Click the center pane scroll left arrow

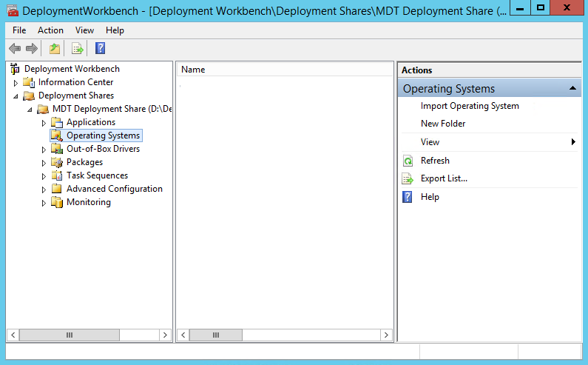tap(183, 335)
